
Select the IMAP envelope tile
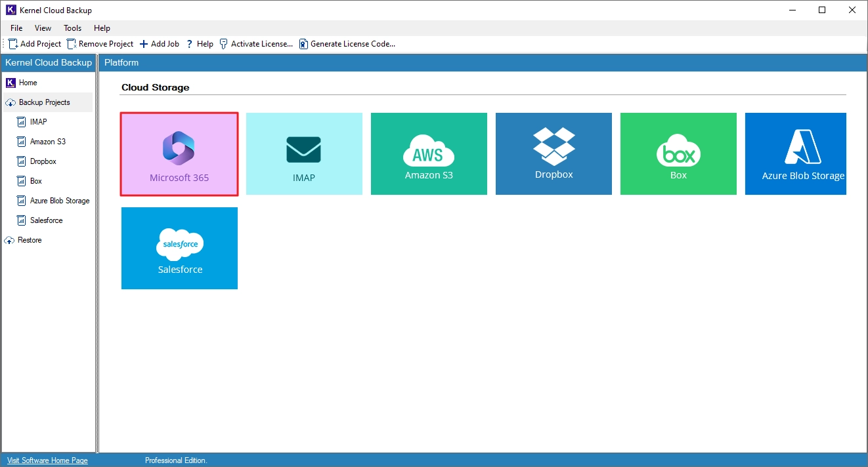pos(304,154)
